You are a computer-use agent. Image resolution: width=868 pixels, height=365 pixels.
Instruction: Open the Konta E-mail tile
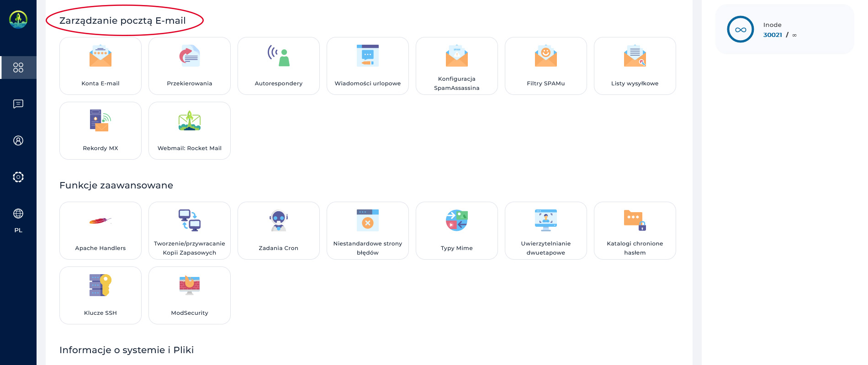pyautogui.click(x=101, y=66)
